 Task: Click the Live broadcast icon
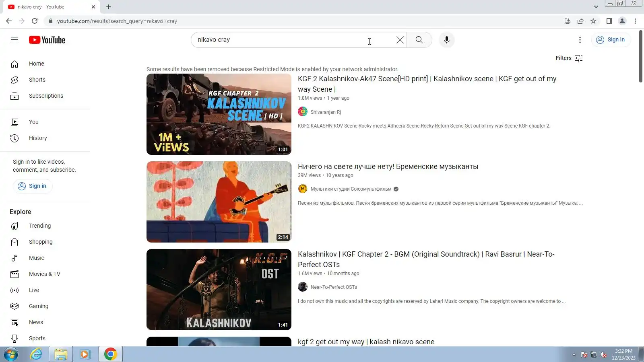tap(14, 290)
